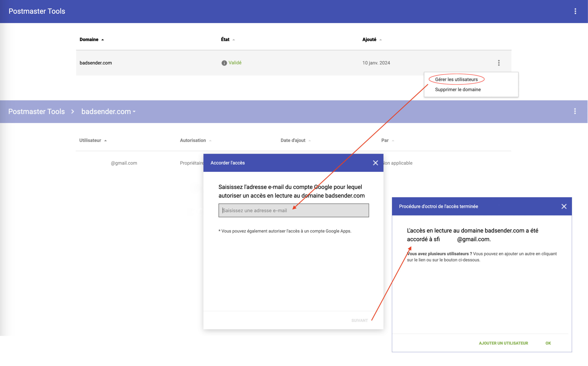Sort users by Par column
Screen dimensions: 588x366
(387, 140)
